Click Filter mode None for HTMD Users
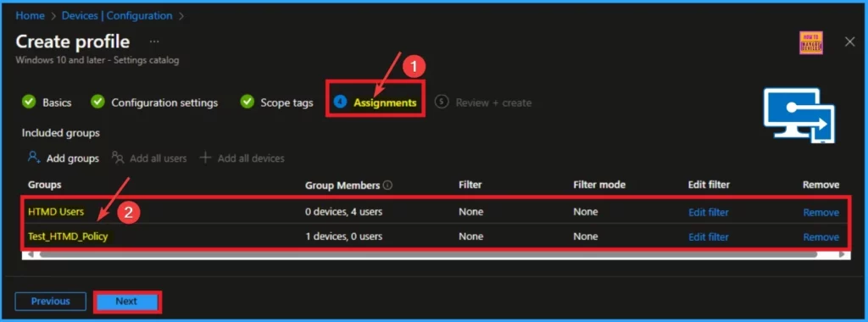 586,212
